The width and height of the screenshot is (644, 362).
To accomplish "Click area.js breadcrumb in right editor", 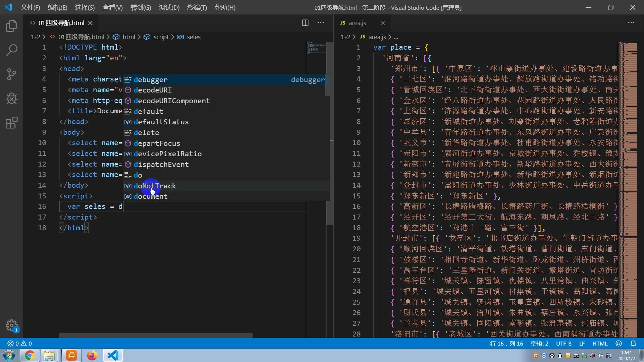I will coord(373,37).
